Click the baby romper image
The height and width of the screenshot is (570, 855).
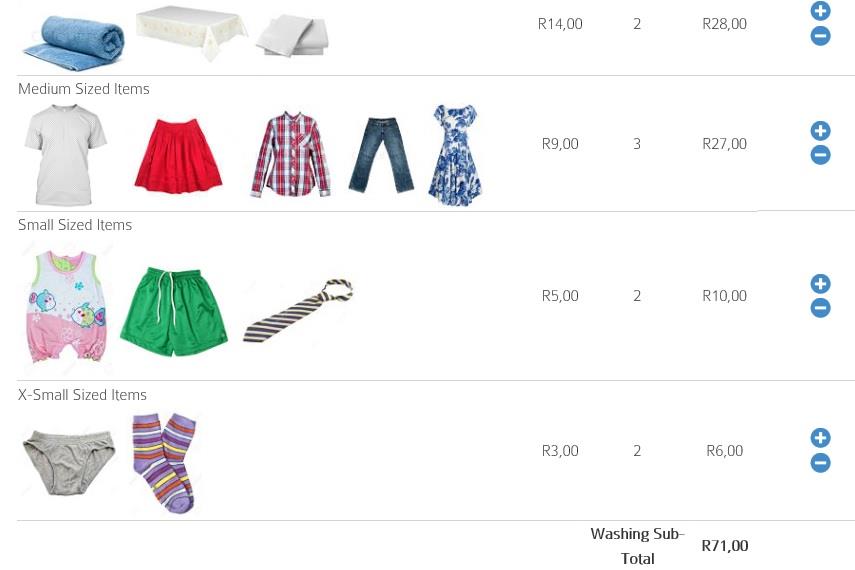(67, 306)
